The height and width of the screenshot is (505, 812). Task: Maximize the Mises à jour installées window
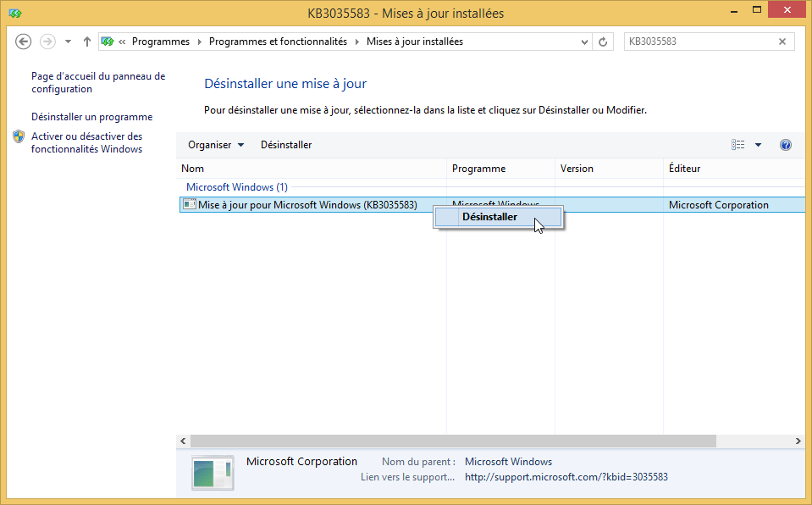pos(757,10)
